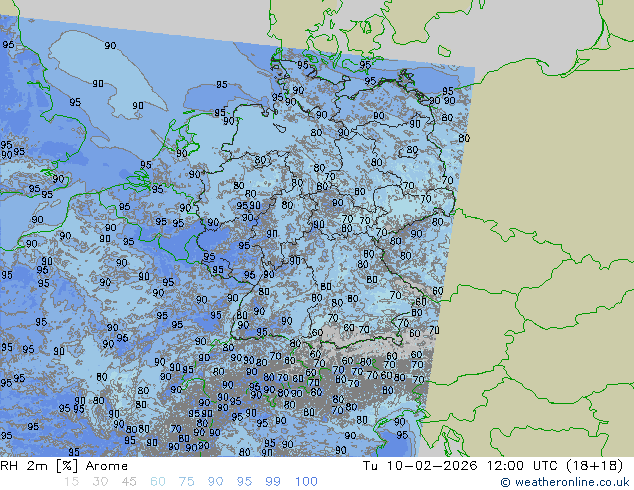634x490 pixels.
Task: Click the '(18+18)' forecast run label
Action: (x=594, y=466)
